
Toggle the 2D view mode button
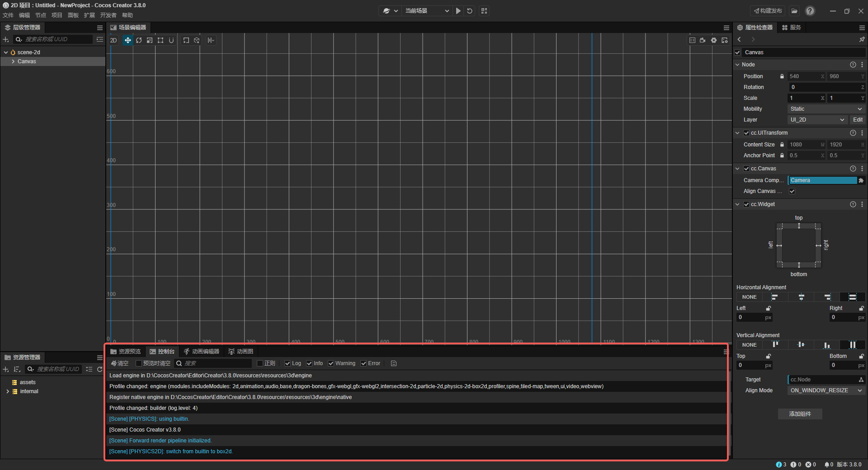point(113,40)
